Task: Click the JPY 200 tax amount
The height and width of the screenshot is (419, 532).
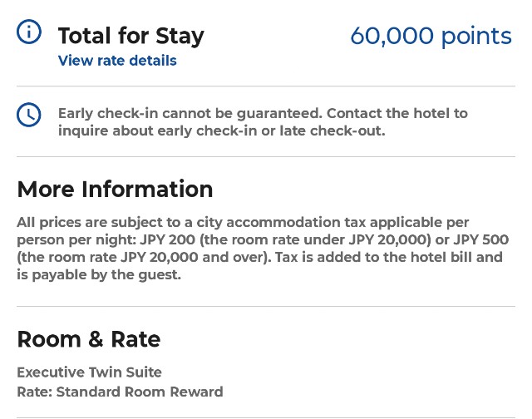Action: (x=168, y=240)
